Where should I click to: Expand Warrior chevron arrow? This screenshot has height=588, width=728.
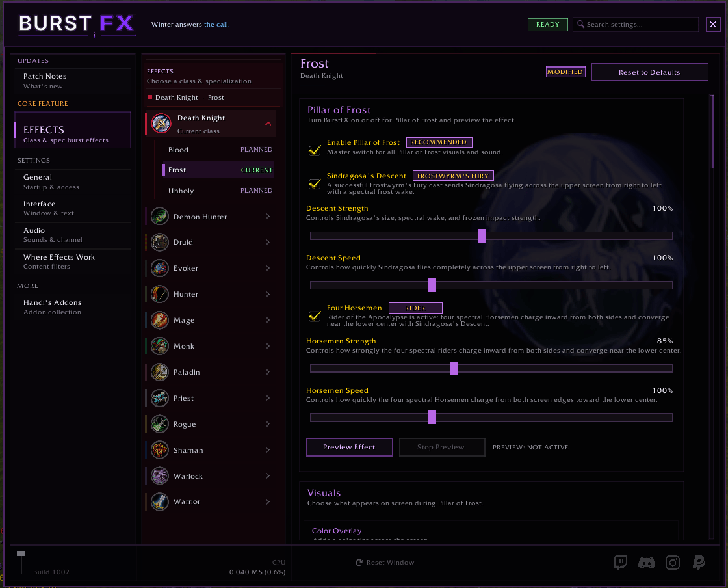click(268, 501)
